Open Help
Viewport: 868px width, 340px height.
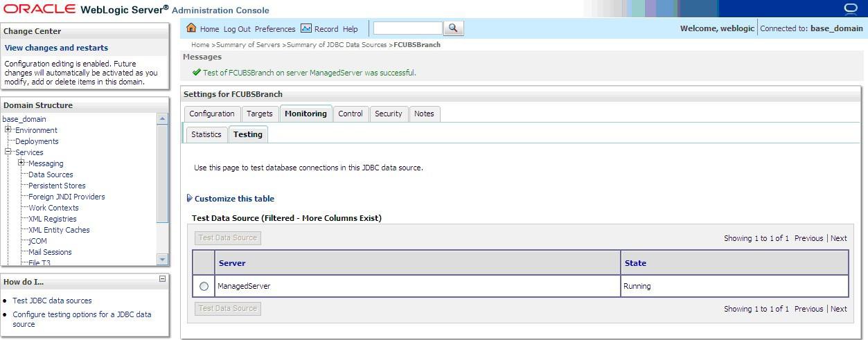point(351,29)
